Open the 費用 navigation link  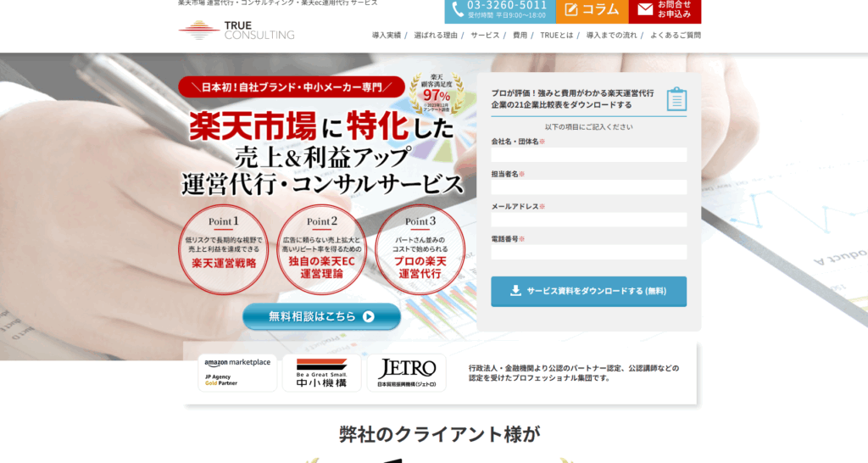pyautogui.click(x=520, y=36)
